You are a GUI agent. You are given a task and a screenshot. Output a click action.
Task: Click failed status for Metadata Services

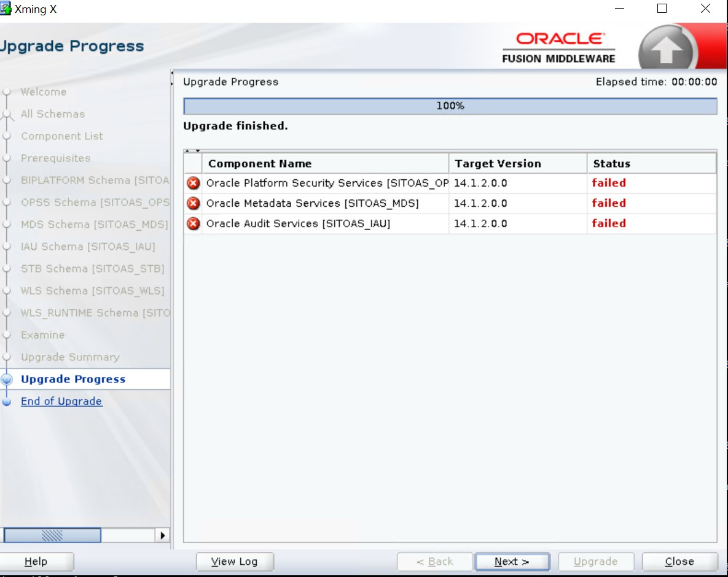click(x=609, y=203)
